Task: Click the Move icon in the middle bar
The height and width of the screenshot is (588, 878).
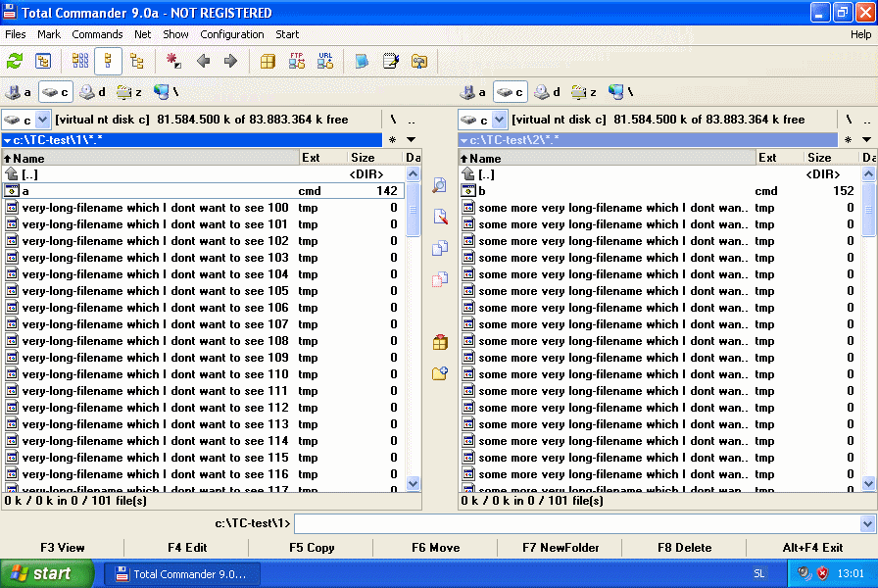Action: pos(440,279)
